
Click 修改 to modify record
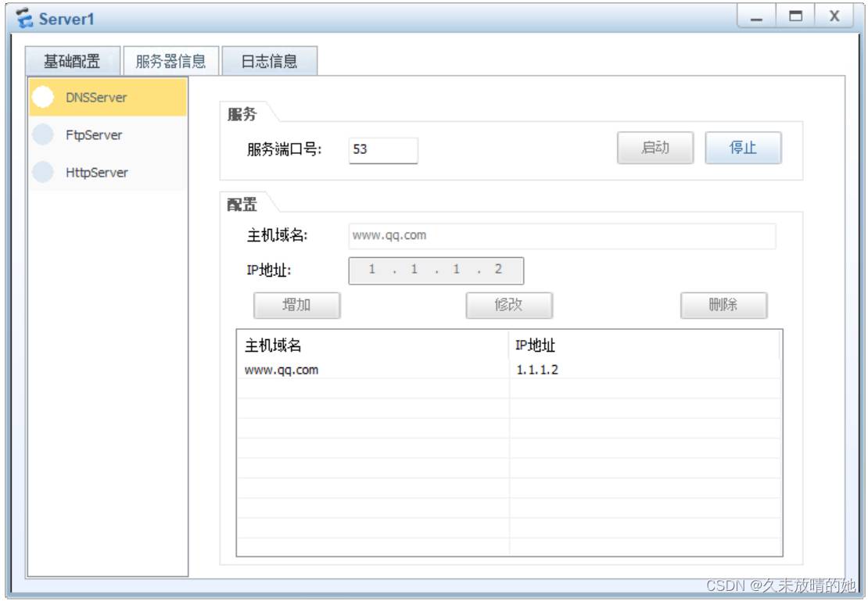tap(509, 305)
